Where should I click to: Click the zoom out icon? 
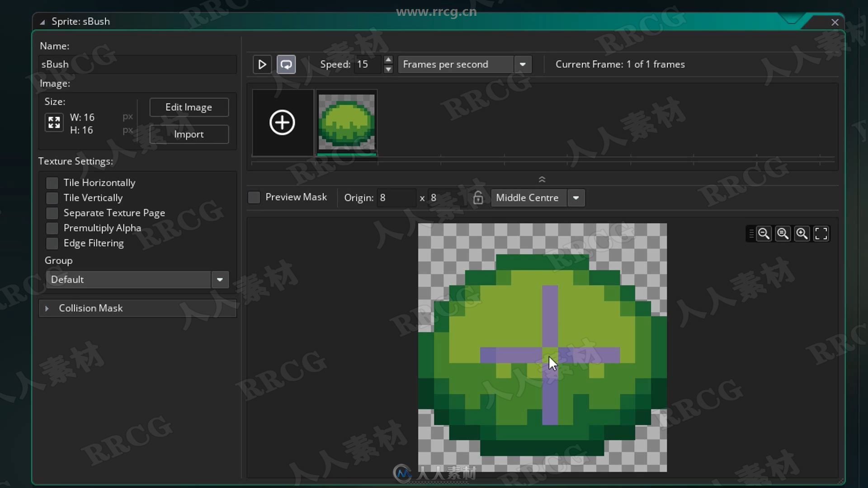pyautogui.click(x=764, y=233)
